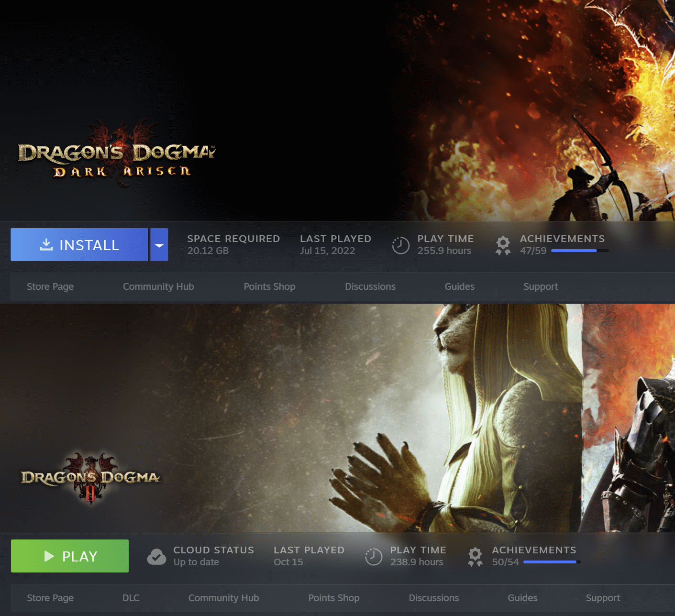Image resolution: width=675 pixels, height=616 pixels.
Task: Click the "Oct 15" last played date
Action: pos(288,562)
